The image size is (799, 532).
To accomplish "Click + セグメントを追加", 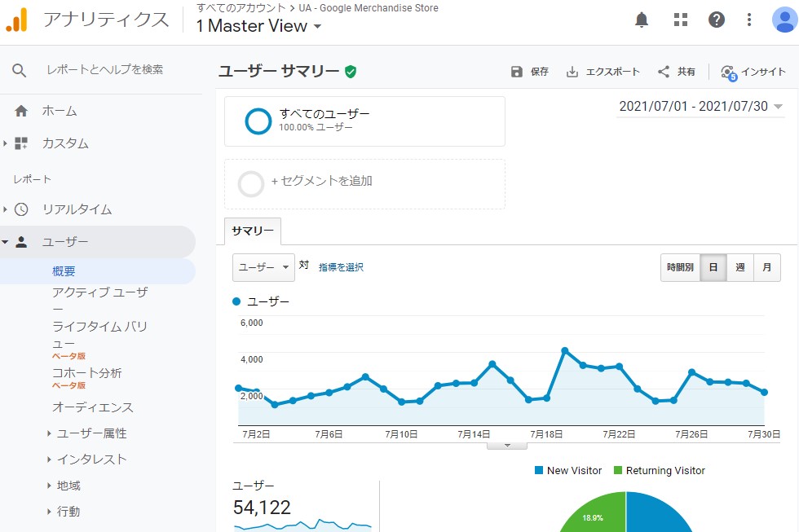I will [x=321, y=181].
